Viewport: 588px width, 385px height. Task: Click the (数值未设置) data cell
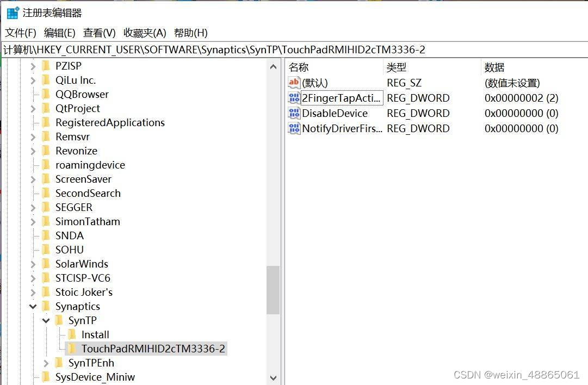coord(512,83)
